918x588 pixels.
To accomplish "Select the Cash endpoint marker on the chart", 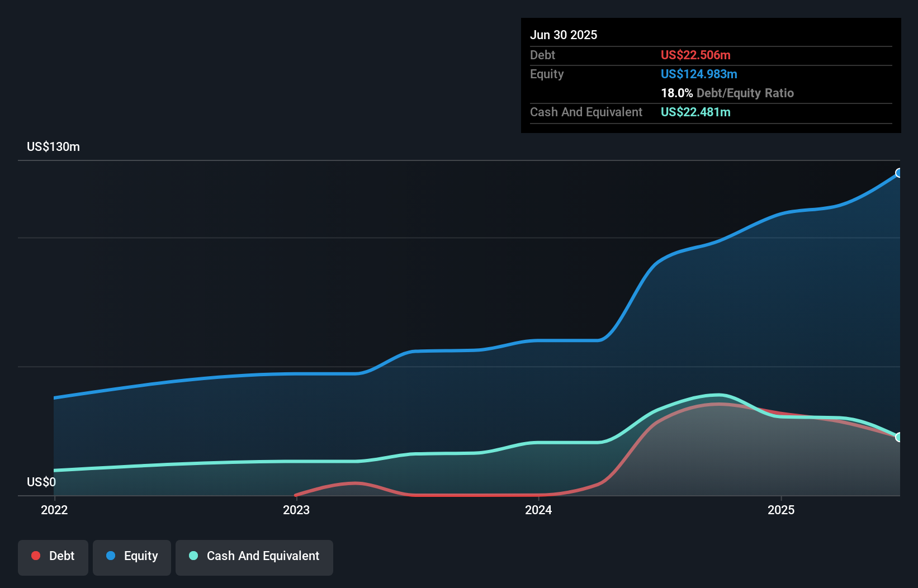I will tap(899, 437).
